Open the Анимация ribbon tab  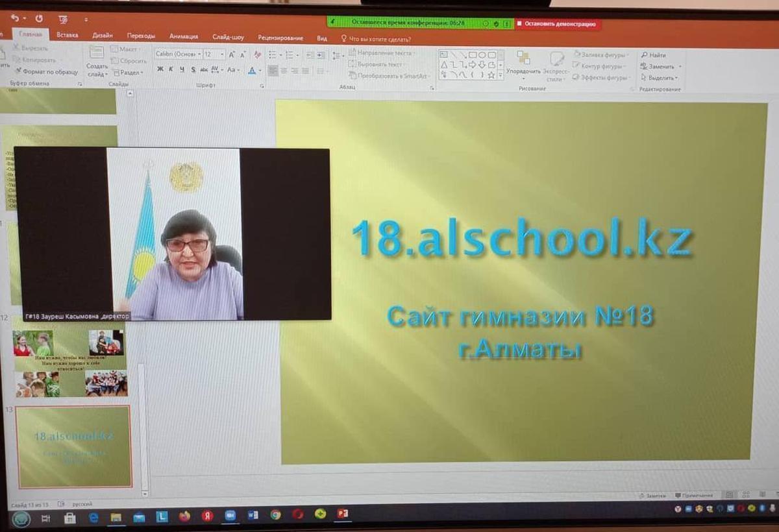point(184,36)
